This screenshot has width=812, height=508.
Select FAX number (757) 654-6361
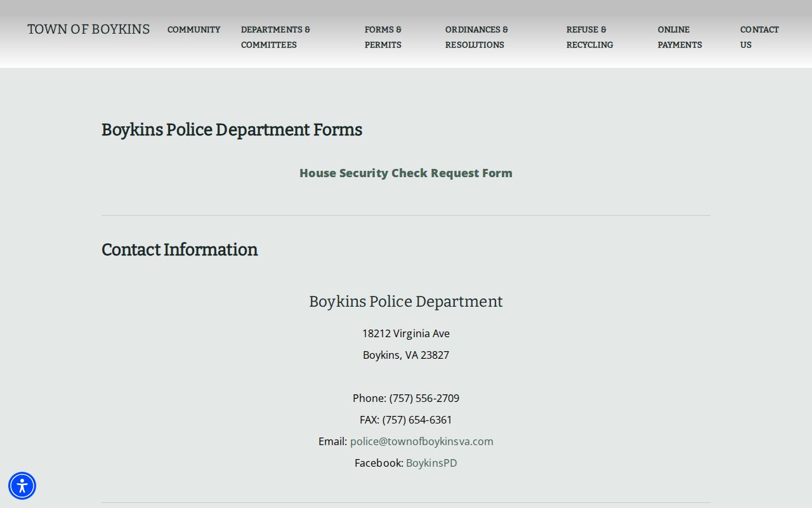tap(417, 420)
